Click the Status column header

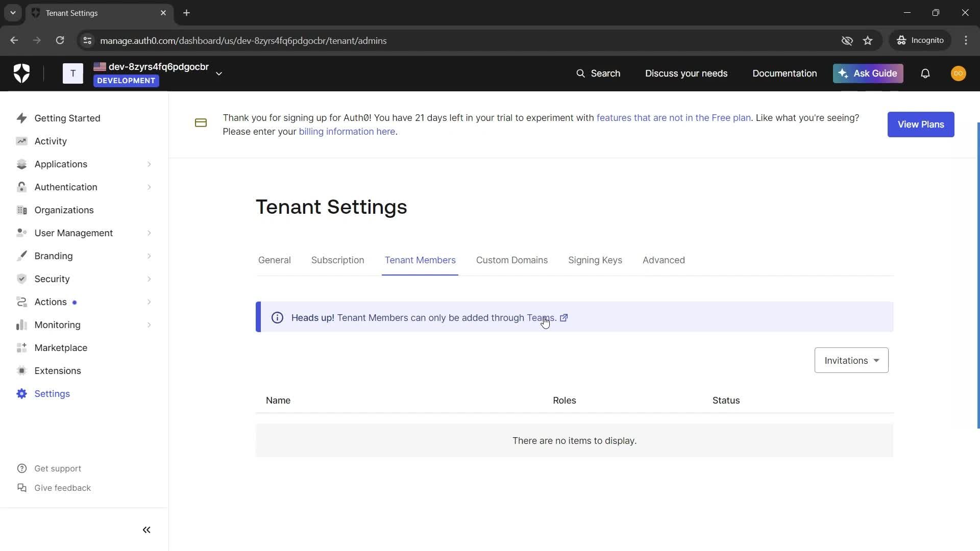pyautogui.click(x=726, y=400)
